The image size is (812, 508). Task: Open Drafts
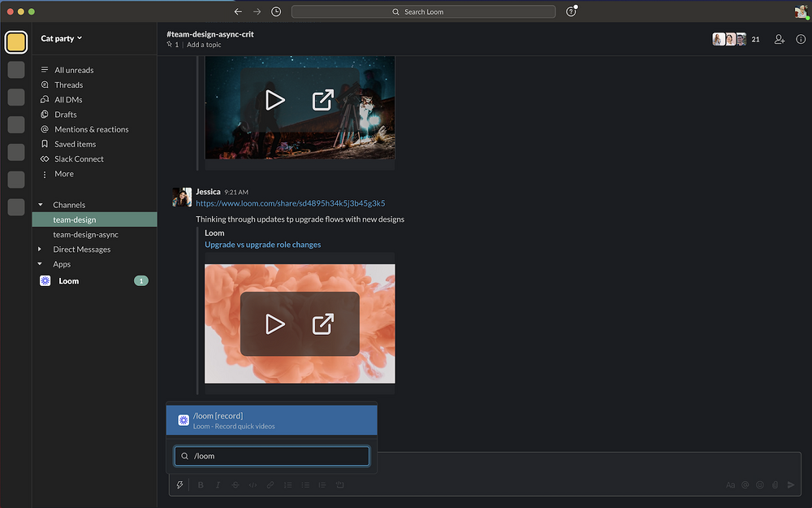coord(65,115)
